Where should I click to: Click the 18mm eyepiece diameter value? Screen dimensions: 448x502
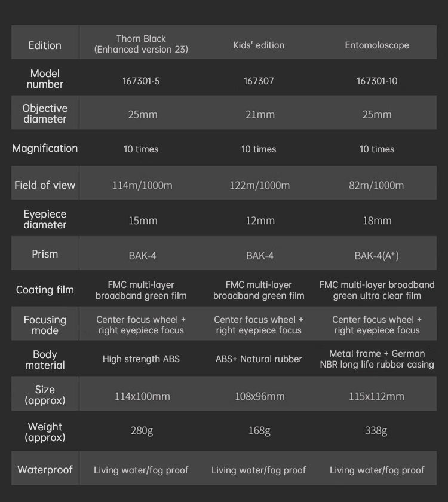click(x=377, y=221)
